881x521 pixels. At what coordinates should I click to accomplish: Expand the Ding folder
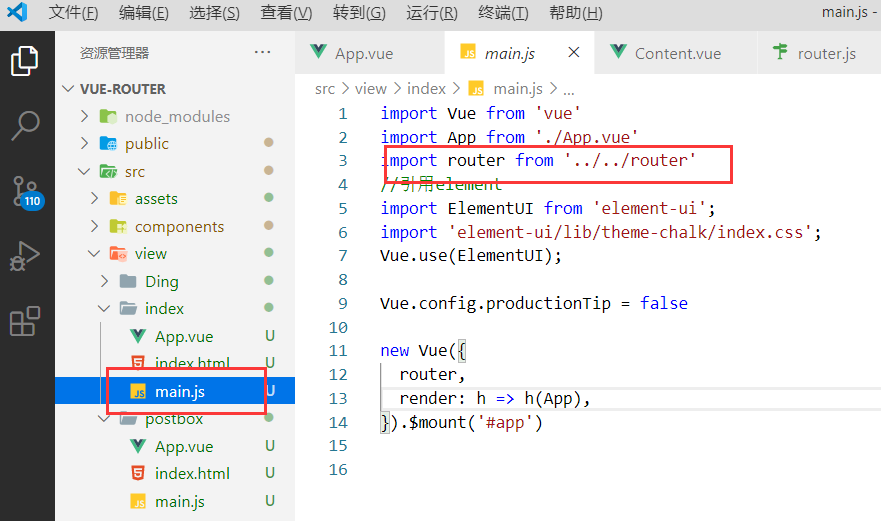pyautogui.click(x=105, y=280)
